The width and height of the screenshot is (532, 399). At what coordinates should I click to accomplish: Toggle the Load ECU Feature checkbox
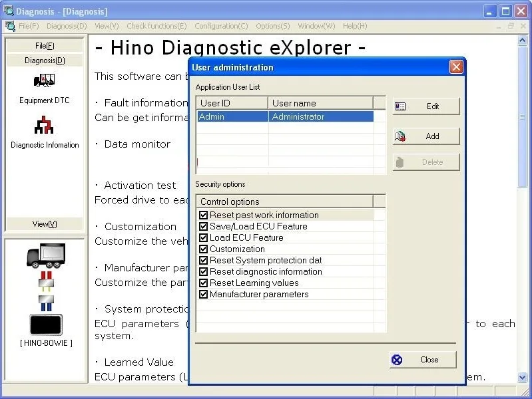point(203,237)
